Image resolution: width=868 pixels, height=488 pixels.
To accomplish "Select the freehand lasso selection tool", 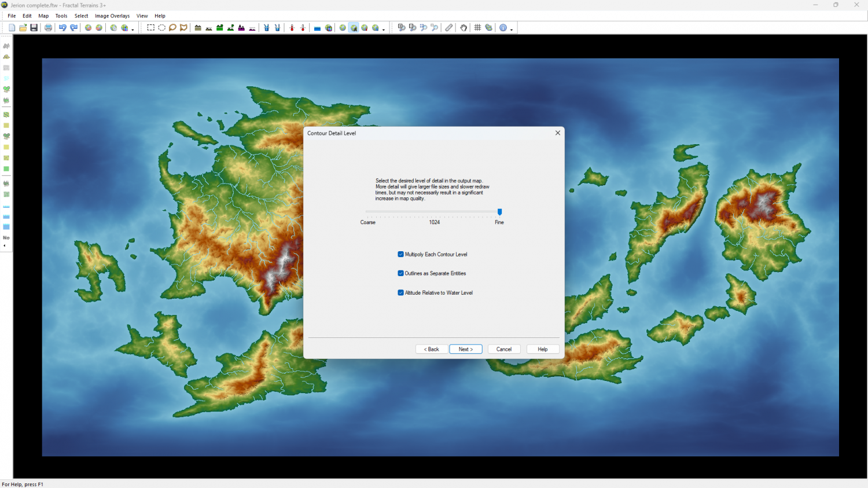I will 172,28.
